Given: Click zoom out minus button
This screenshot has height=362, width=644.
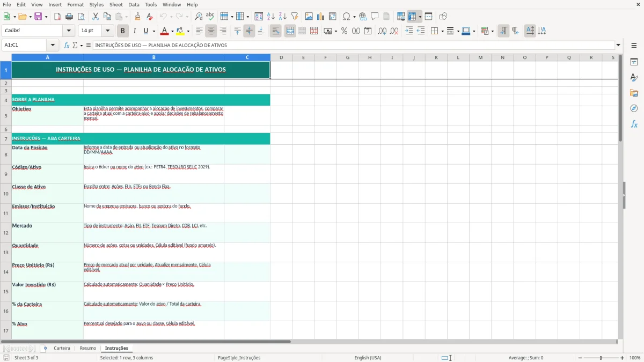Looking at the screenshot, I should (x=580, y=358).
